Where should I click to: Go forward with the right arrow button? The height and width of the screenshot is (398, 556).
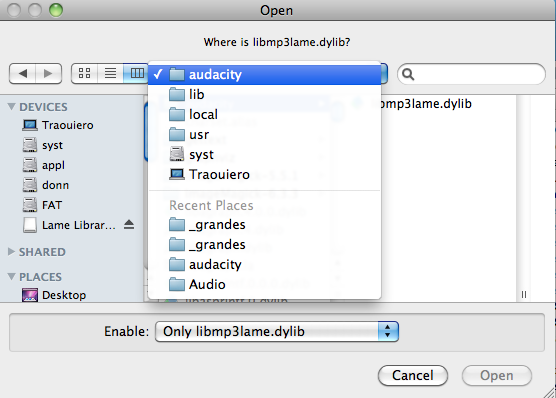pyautogui.click(x=49, y=74)
